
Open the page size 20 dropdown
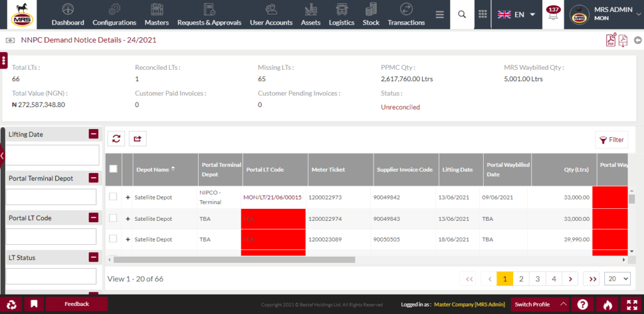[x=618, y=279]
